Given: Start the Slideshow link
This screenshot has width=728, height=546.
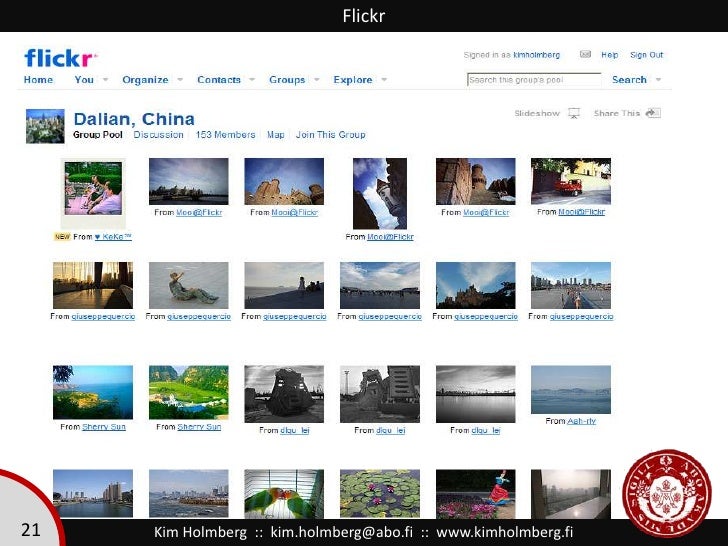Looking at the screenshot, I should [x=537, y=113].
